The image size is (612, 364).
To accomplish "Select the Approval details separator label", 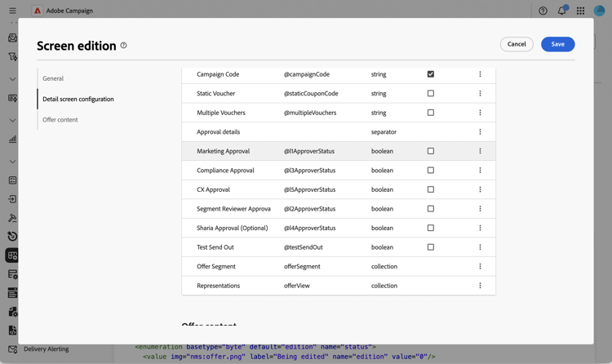I will click(218, 132).
